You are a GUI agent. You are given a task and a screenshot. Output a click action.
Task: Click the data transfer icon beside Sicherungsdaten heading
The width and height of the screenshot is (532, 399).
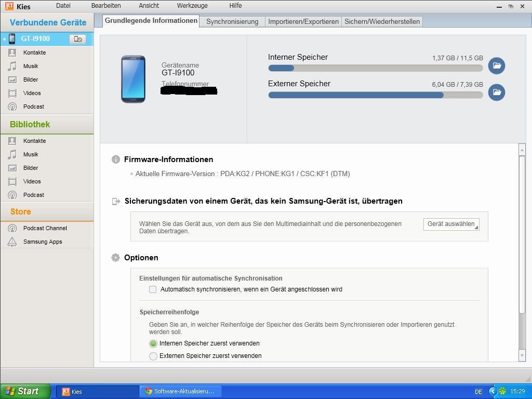[x=116, y=202]
